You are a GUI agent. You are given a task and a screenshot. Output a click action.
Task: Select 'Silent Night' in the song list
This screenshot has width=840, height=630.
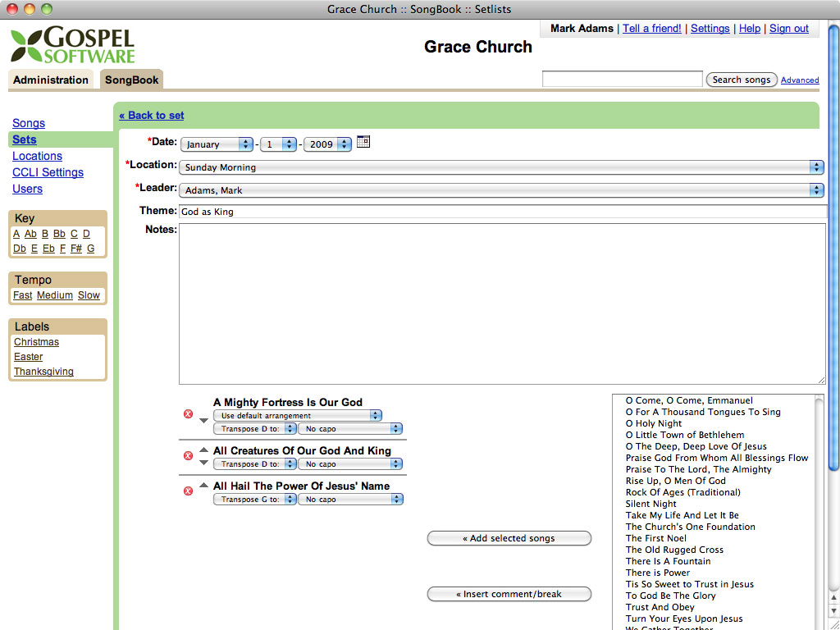651,504
